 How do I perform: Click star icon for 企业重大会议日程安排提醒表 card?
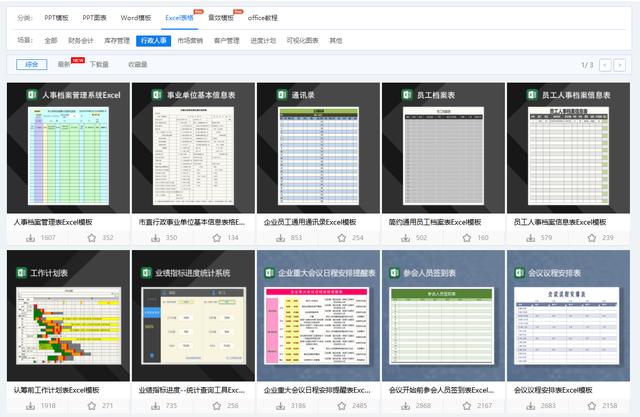tap(342, 406)
